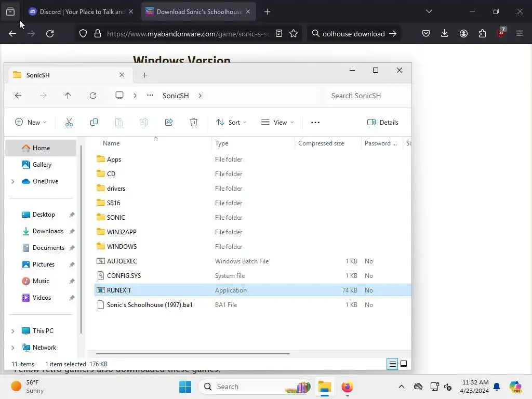Close the Discord browser tab

pyautogui.click(x=131, y=12)
